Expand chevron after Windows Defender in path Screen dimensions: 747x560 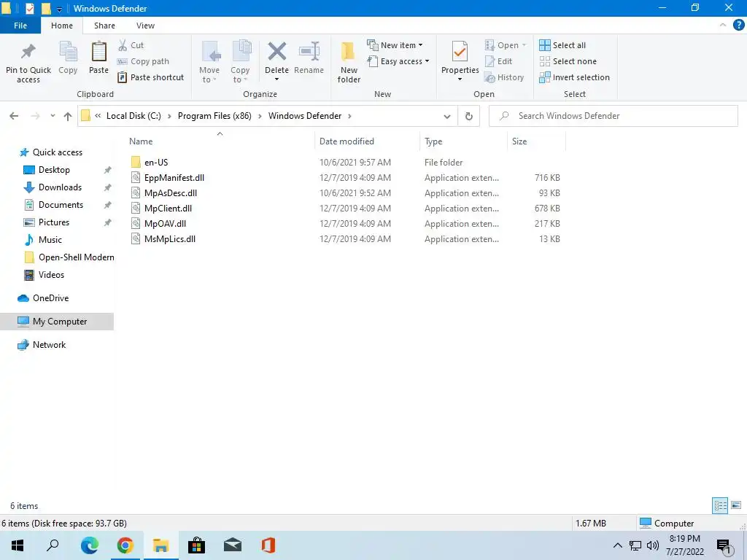tap(349, 116)
